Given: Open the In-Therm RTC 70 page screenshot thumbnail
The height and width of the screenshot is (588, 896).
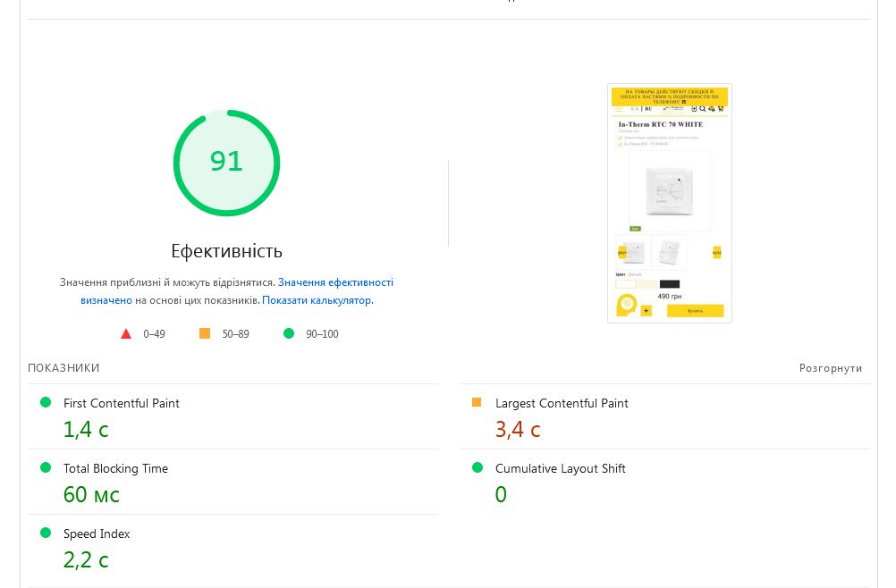Looking at the screenshot, I should [x=670, y=203].
